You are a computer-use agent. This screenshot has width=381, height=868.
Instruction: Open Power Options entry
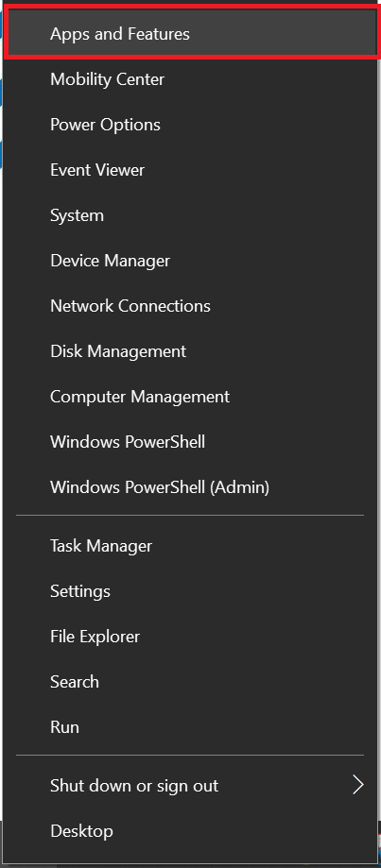tap(192, 125)
